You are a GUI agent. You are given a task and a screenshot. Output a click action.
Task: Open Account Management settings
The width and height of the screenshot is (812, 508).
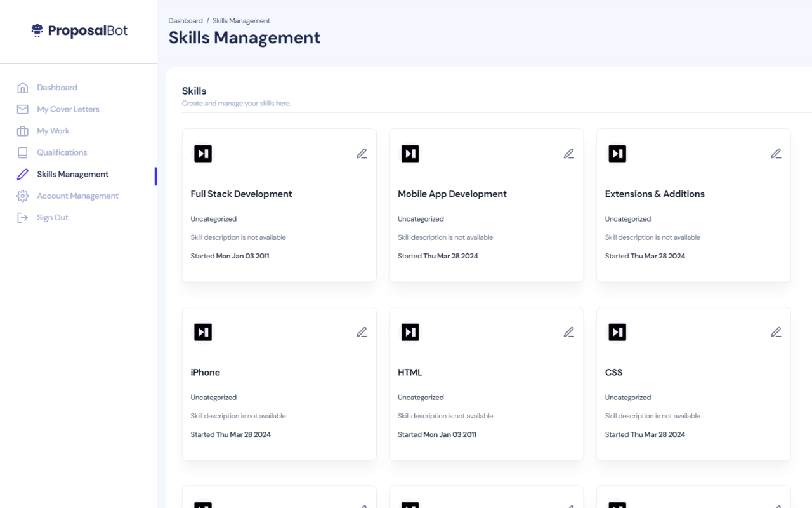coord(77,196)
